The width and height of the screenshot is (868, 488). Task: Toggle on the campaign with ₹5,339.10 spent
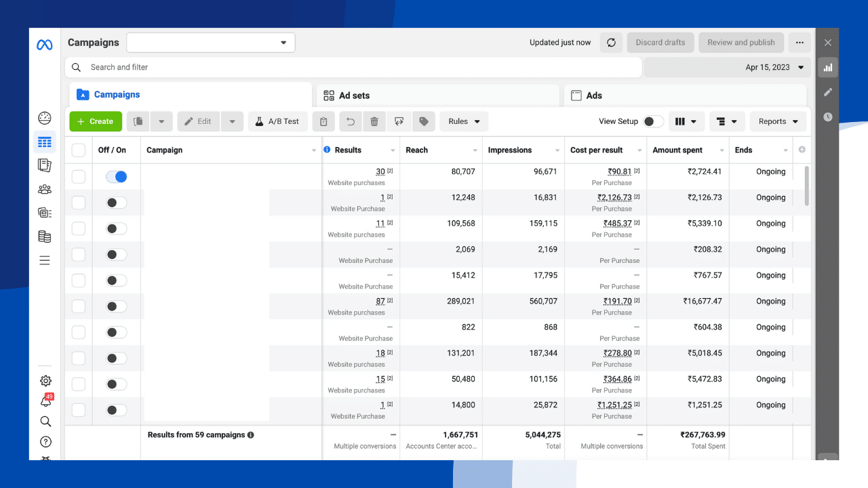tap(117, 228)
